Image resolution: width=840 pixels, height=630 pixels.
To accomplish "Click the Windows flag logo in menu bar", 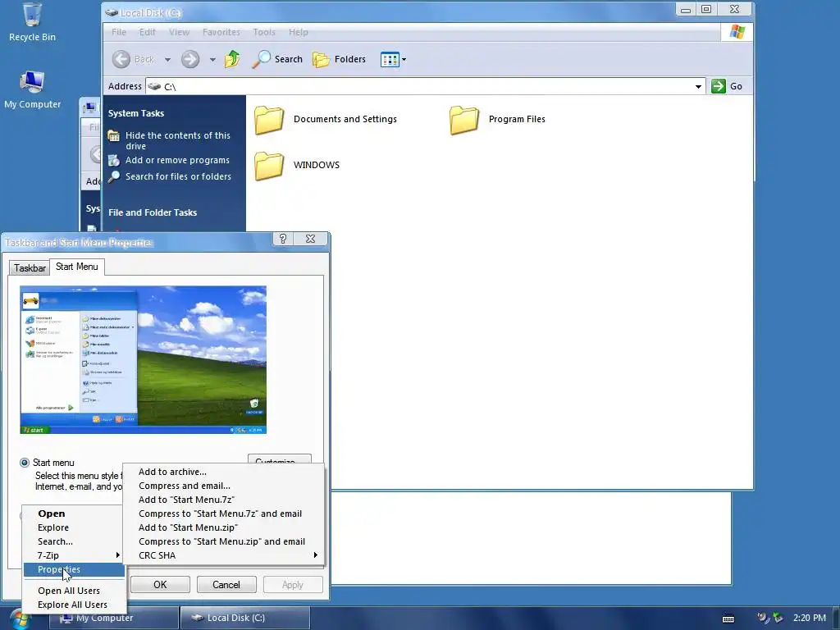I will tap(737, 32).
